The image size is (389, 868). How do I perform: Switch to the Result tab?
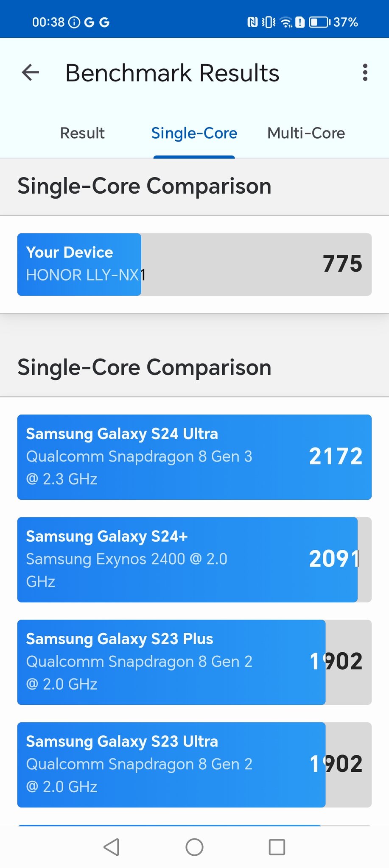[82, 133]
